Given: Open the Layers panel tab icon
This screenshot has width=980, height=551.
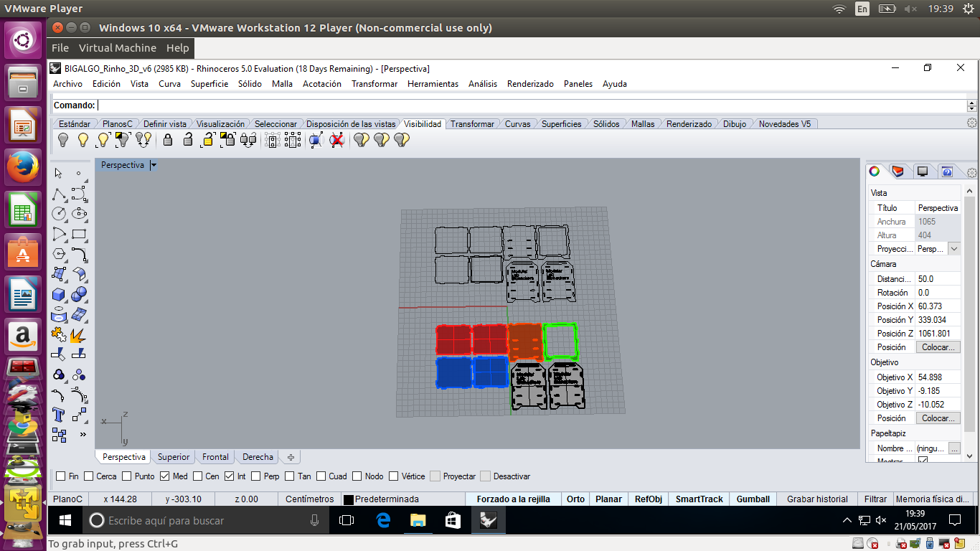Looking at the screenshot, I should 897,171.
